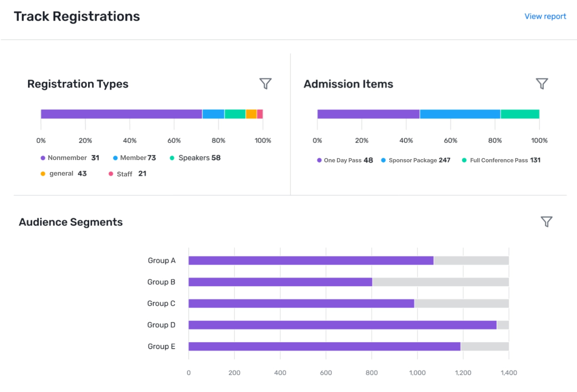Open the View report link

tap(545, 16)
